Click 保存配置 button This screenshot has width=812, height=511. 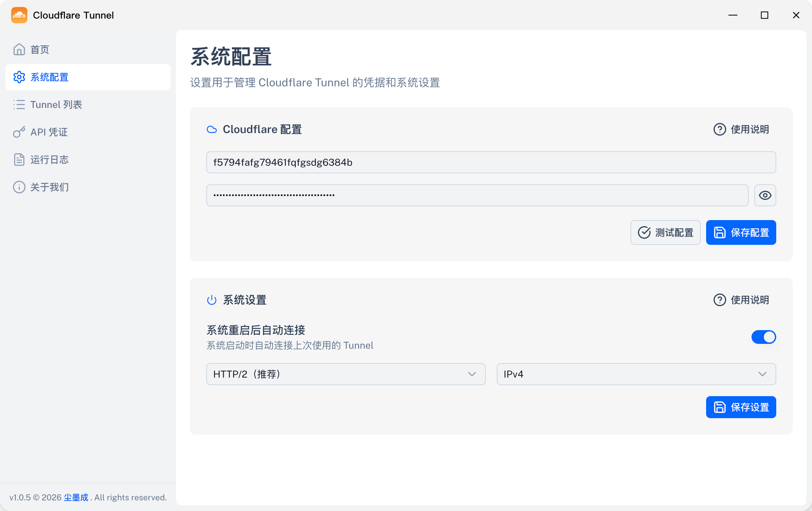coord(741,232)
